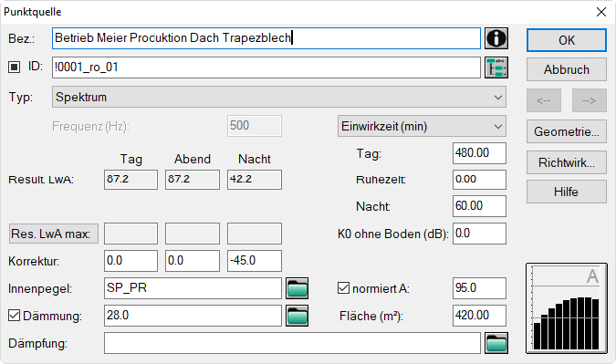Edit the normiert A value 95.0

479,288
